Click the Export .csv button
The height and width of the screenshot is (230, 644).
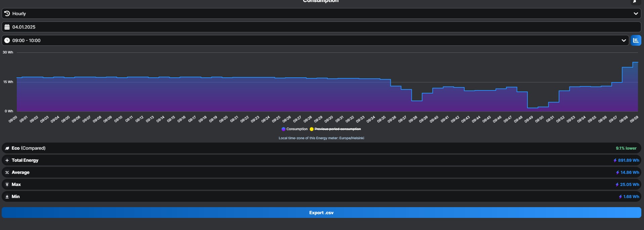[x=321, y=213]
